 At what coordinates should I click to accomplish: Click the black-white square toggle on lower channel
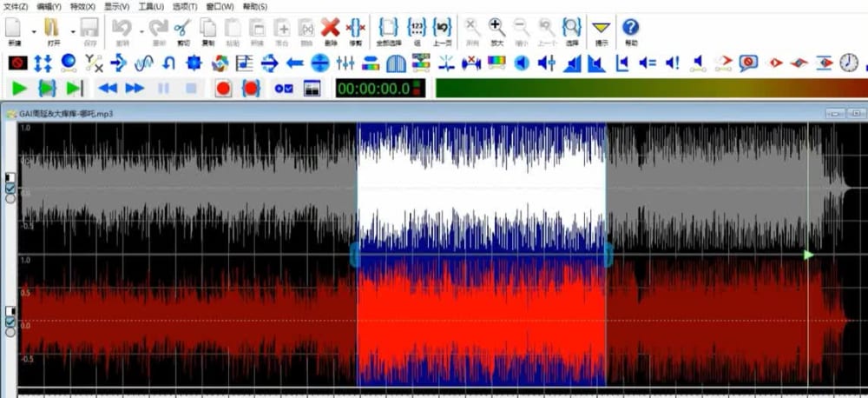[x=10, y=311]
